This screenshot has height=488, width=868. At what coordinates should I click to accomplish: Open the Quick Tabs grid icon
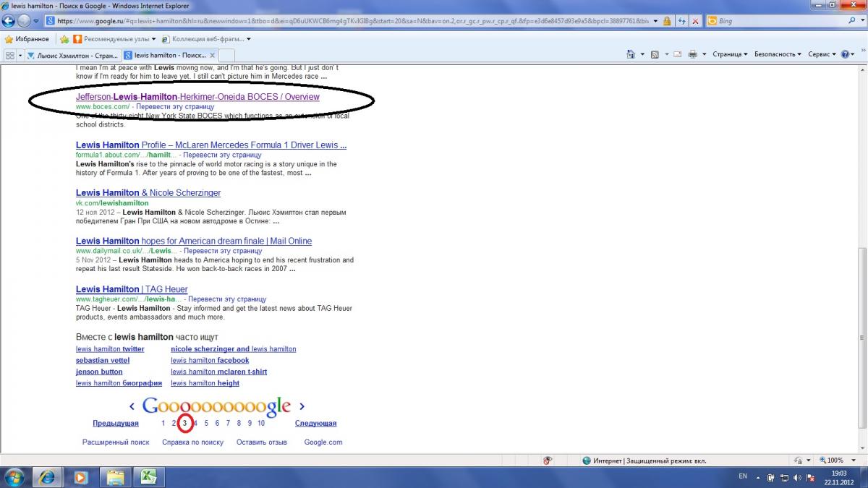click(10, 55)
